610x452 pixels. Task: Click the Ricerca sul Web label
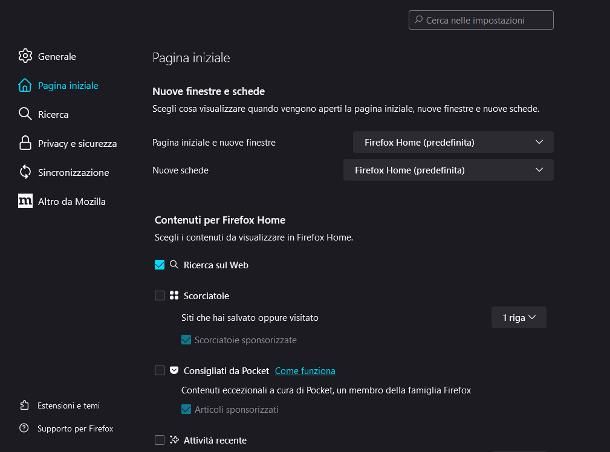tap(216, 265)
